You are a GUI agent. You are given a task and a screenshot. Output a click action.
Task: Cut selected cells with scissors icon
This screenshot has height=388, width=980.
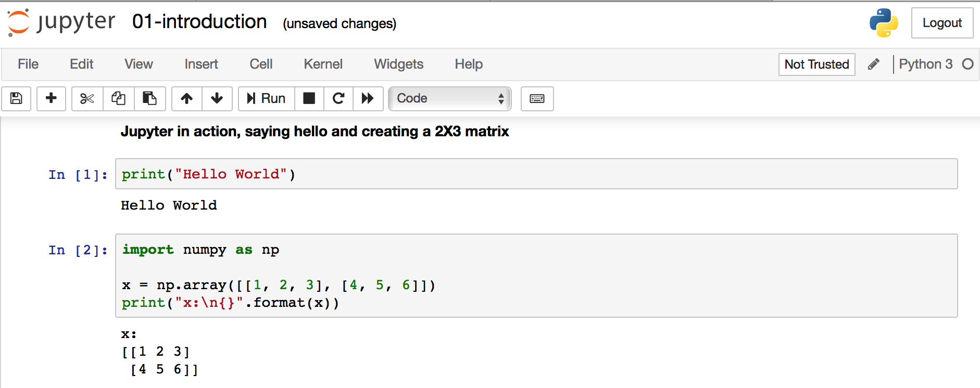(x=87, y=98)
